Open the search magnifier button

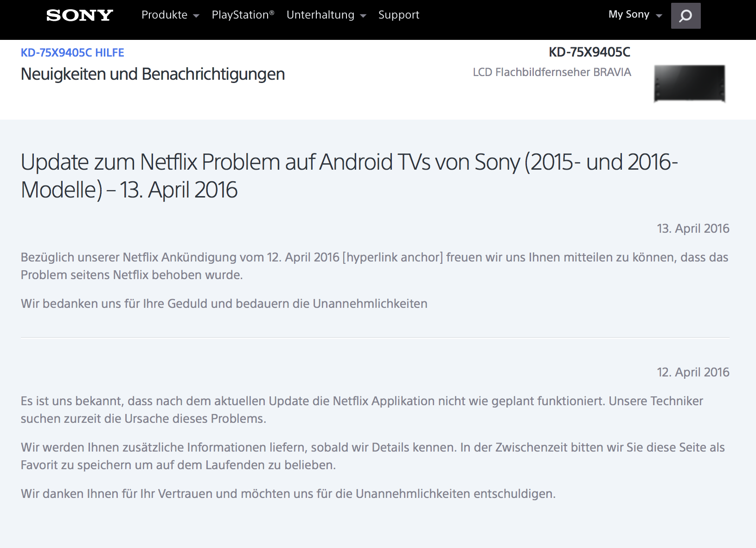tap(686, 16)
